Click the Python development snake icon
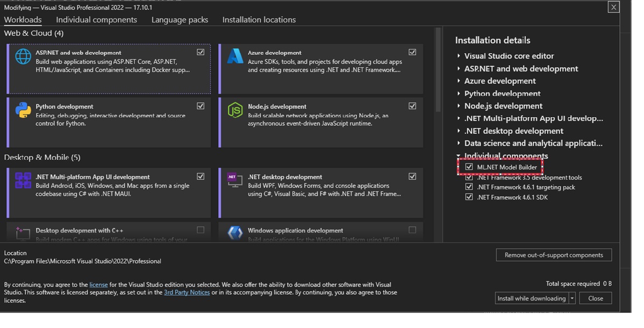This screenshot has height=328, width=644. [23, 110]
